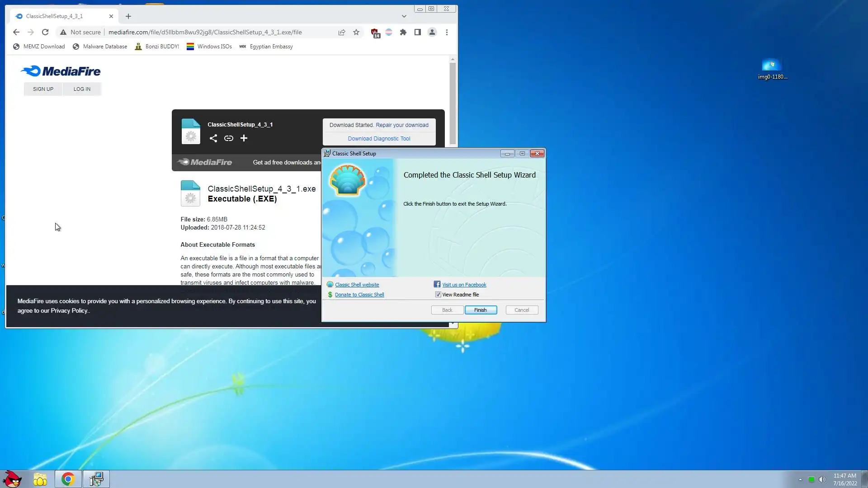Uncheck the View Readme file checkbox
The height and width of the screenshot is (488, 868).
coord(438,295)
